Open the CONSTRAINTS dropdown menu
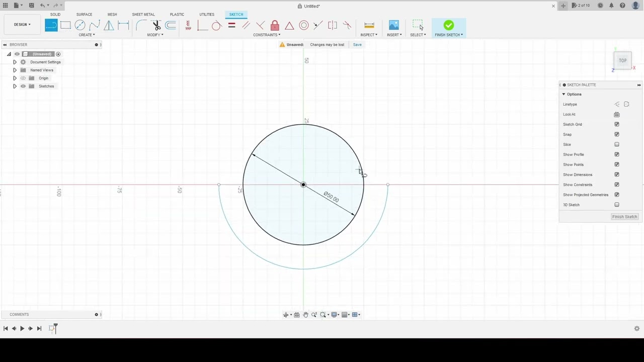Viewport: 644px width, 362px height. coord(267,35)
